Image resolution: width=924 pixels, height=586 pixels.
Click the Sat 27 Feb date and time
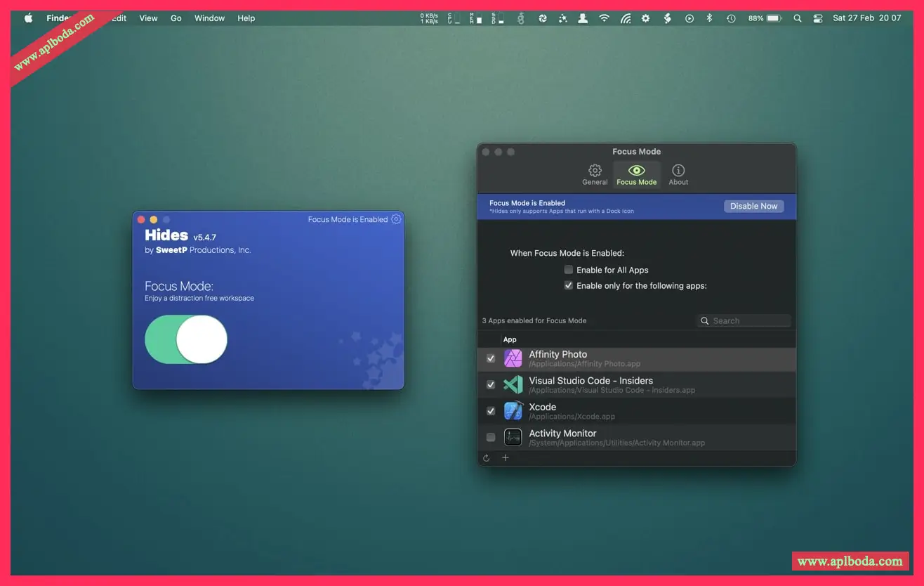point(867,18)
